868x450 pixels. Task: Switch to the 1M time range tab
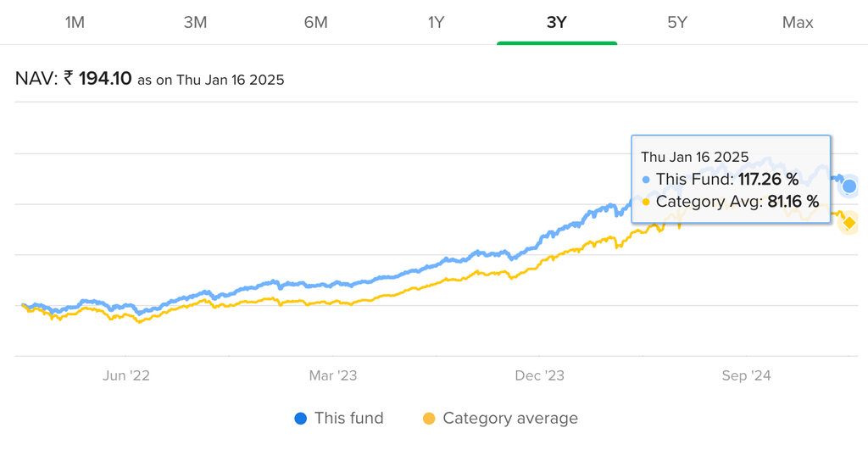pyautogui.click(x=75, y=23)
